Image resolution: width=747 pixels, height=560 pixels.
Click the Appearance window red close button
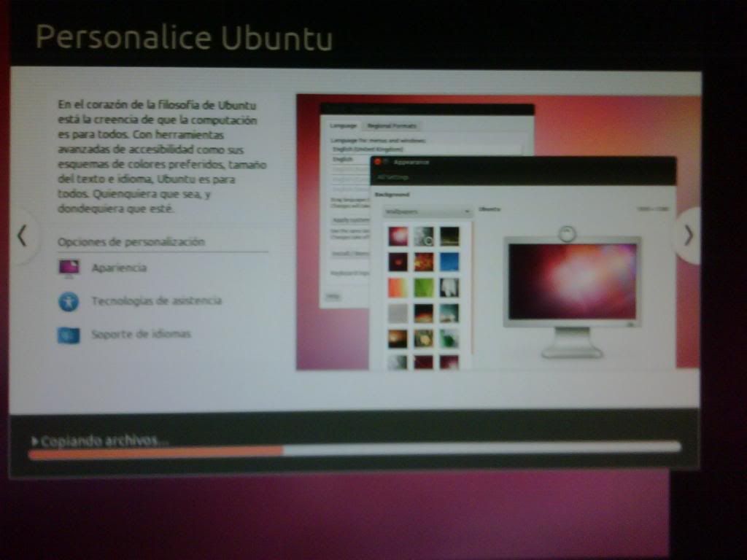378,163
